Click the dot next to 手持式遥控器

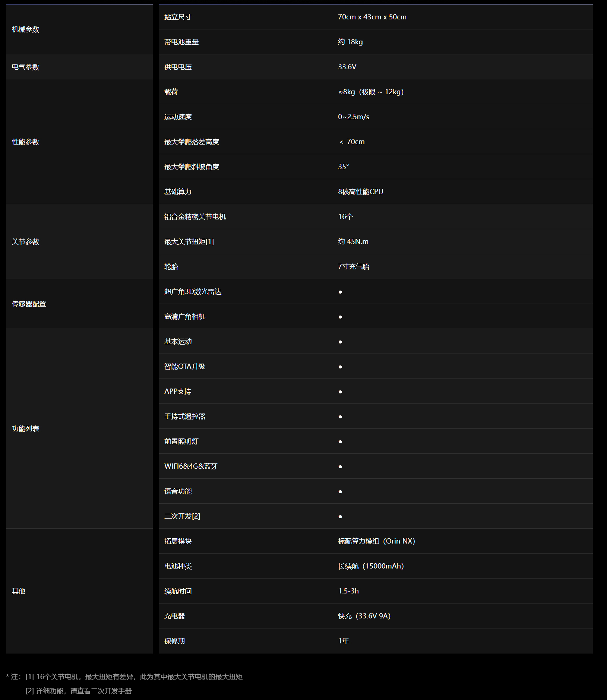(340, 417)
